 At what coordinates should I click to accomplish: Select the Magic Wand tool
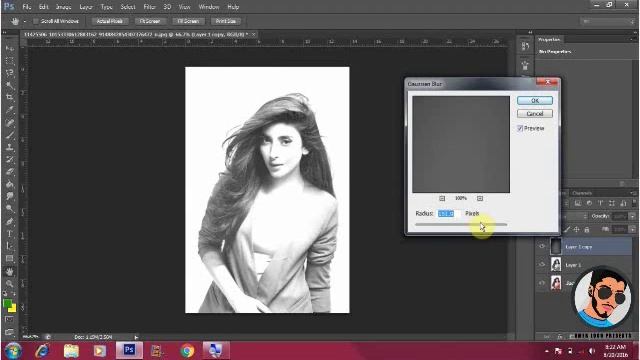coord(10,85)
